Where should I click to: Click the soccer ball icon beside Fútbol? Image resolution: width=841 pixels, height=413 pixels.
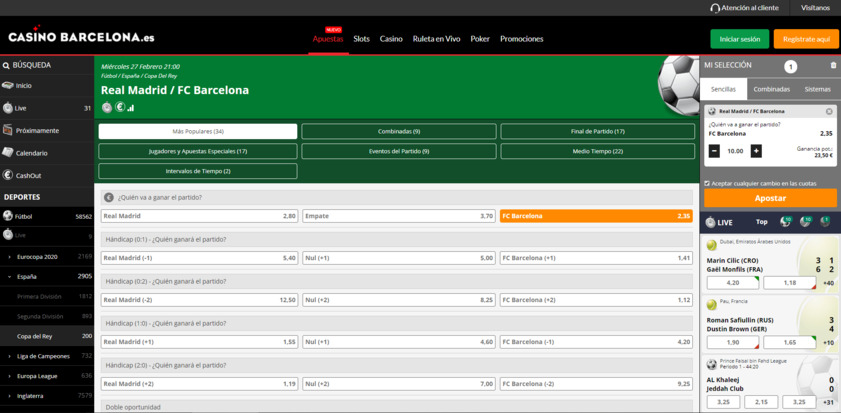(8, 216)
